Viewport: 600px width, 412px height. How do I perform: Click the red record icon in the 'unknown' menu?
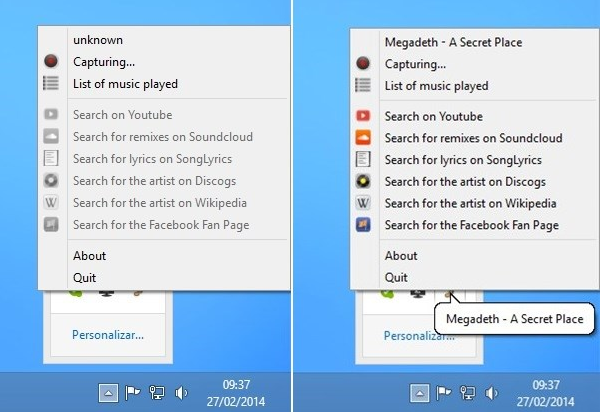[51, 61]
